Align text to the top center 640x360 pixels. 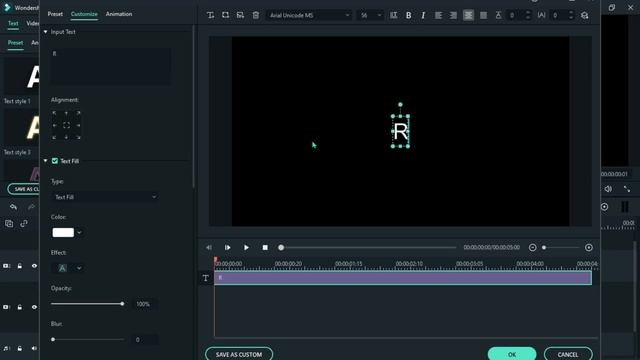tap(66, 113)
